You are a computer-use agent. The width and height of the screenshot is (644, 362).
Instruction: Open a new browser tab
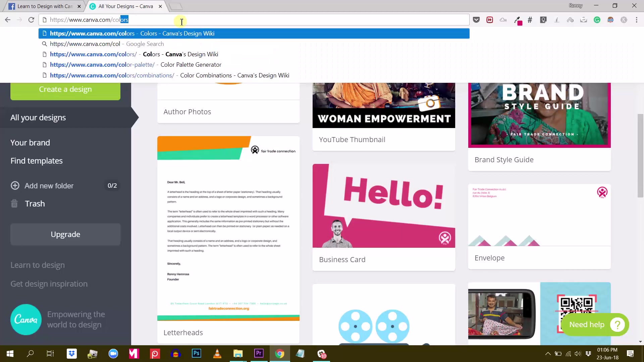pyautogui.click(x=175, y=6)
